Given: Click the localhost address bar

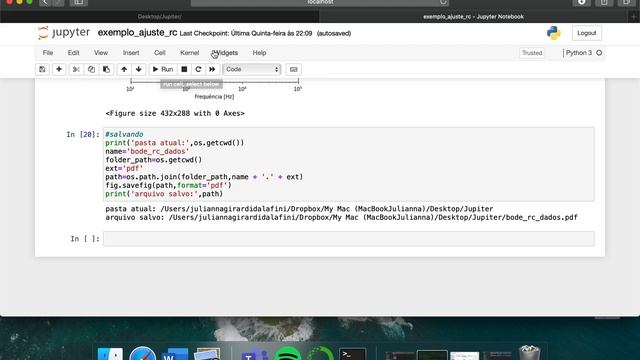Looking at the screenshot, I should pyautogui.click(x=320, y=2).
